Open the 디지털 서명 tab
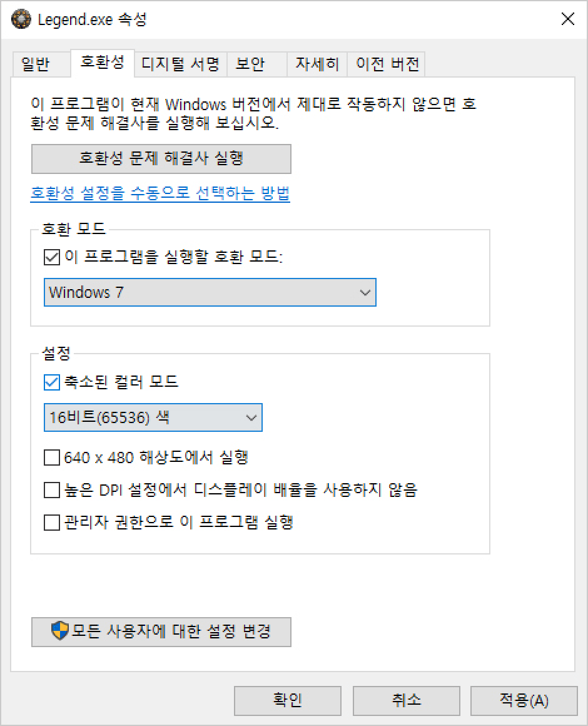 pyautogui.click(x=180, y=64)
